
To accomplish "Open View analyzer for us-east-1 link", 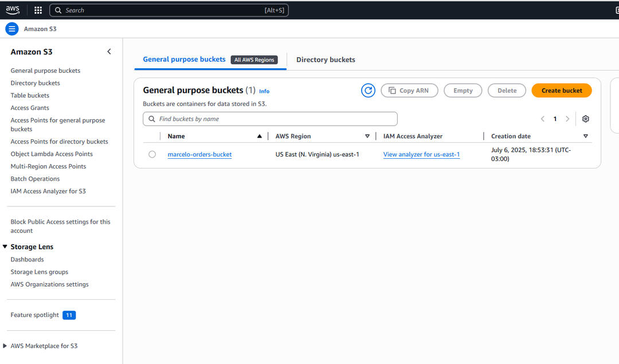I will [x=421, y=154].
